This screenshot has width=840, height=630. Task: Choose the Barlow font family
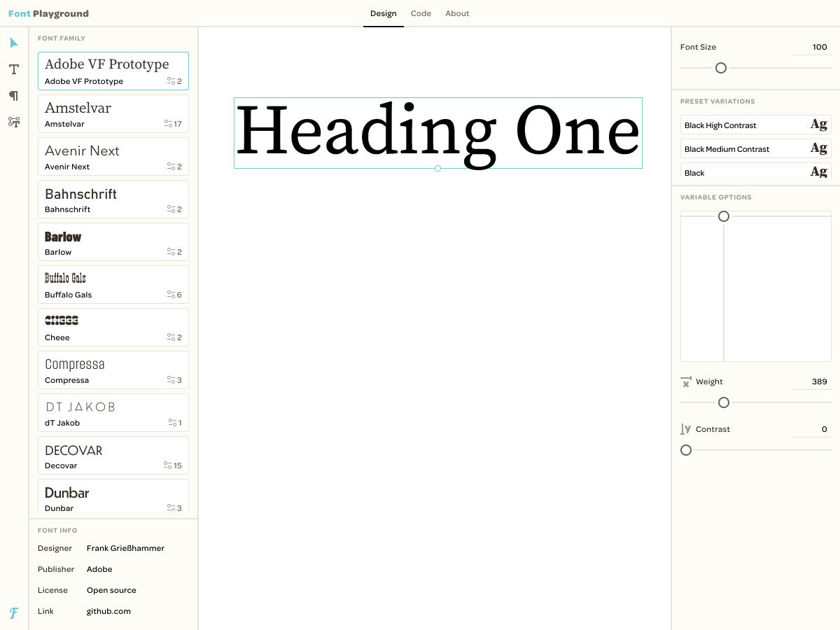[113, 241]
